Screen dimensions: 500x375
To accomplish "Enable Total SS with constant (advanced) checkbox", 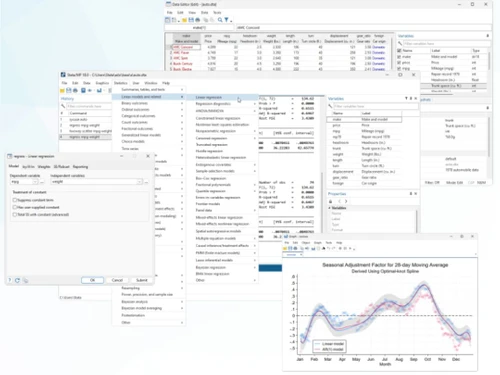I will pyautogui.click(x=15, y=215).
